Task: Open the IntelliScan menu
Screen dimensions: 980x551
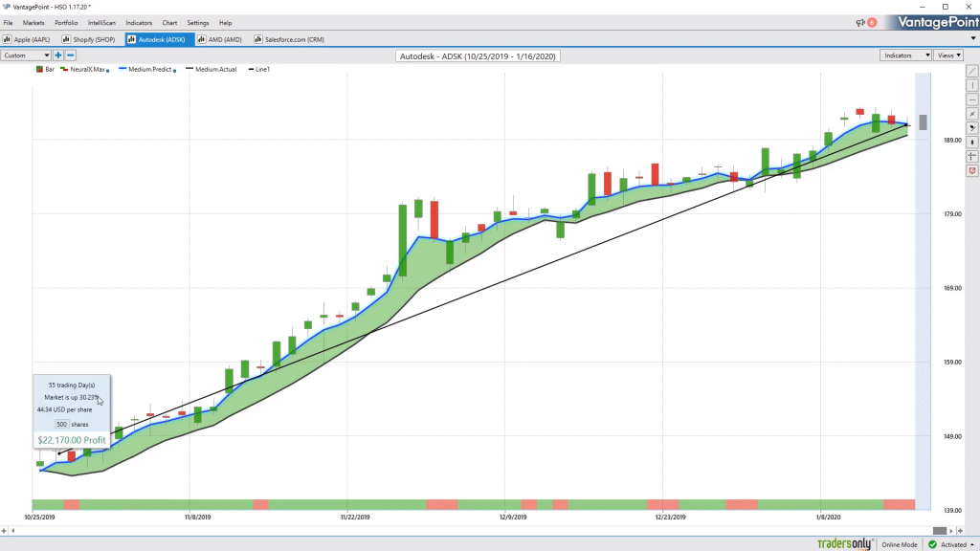Action: click(x=101, y=23)
